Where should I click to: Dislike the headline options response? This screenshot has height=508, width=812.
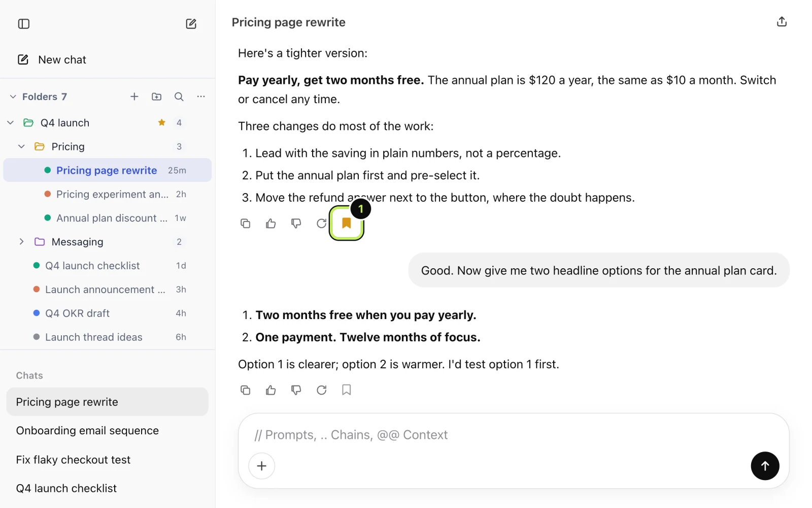click(296, 390)
